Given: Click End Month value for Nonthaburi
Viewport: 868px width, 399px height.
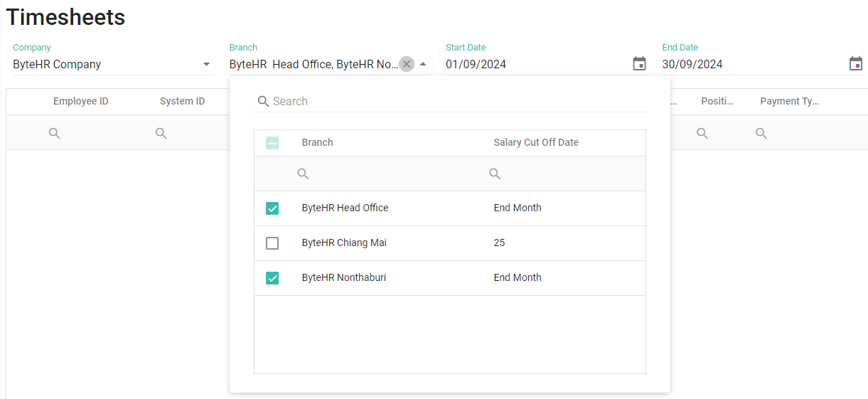Looking at the screenshot, I should click(x=518, y=277).
